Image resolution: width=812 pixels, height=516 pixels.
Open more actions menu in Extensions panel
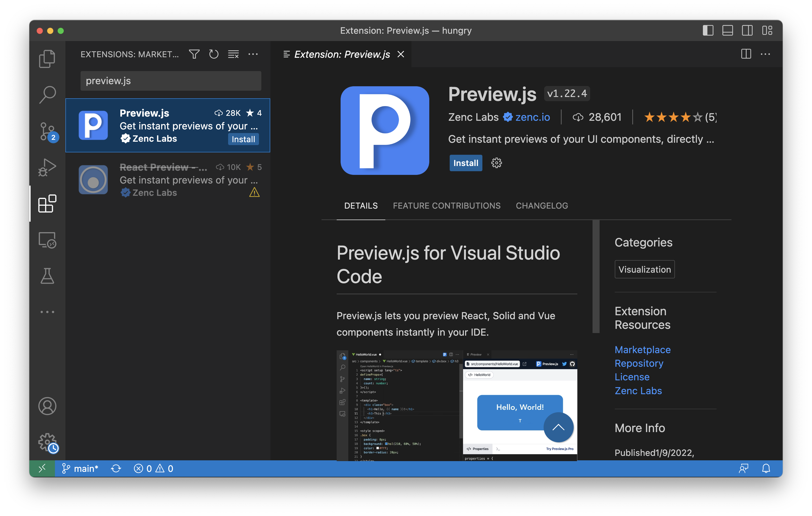pyautogui.click(x=253, y=54)
